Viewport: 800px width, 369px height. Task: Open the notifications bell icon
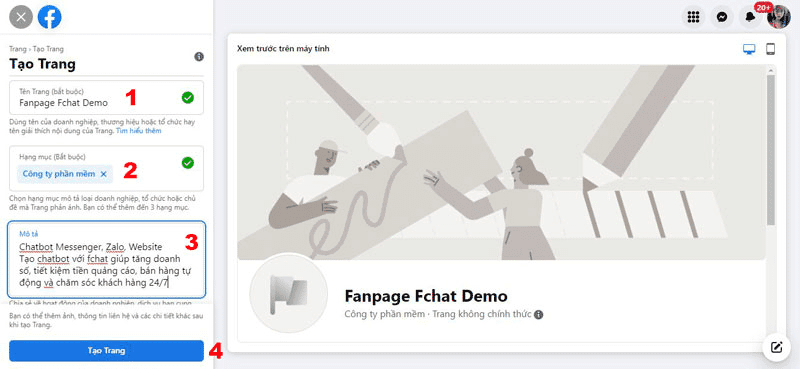click(750, 17)
